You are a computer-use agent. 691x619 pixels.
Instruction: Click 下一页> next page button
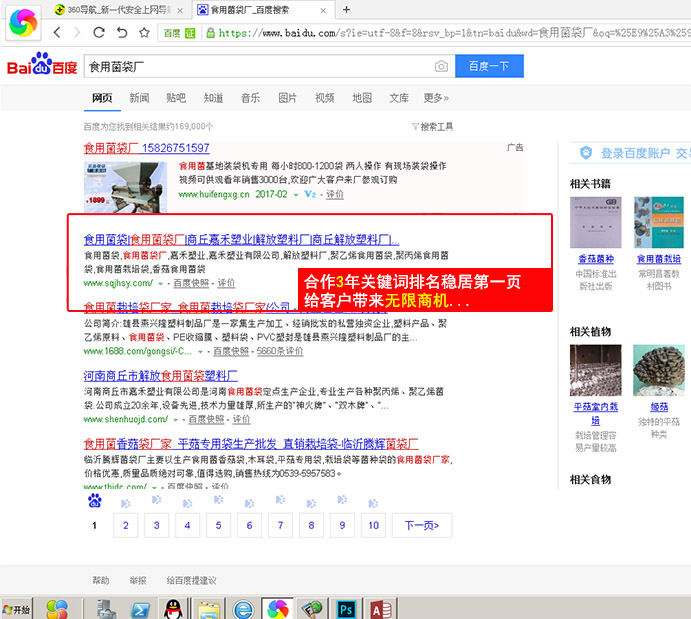click(422, 525)
